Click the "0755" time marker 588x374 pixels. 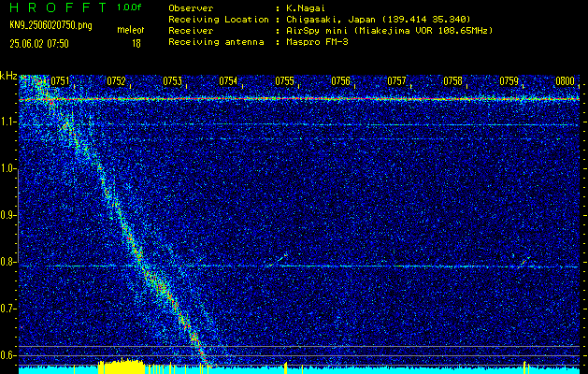(x=284, y=81)
